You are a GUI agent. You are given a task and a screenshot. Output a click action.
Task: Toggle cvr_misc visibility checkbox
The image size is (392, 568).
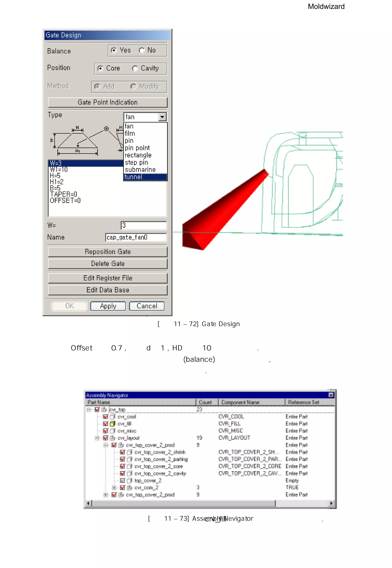point(106,431)
